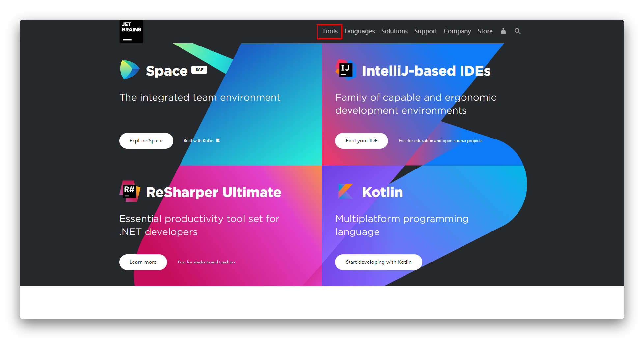Click the Space heading
Image resolution: width=644 pixels, height=339 pixels.
[x=167, y=71]
